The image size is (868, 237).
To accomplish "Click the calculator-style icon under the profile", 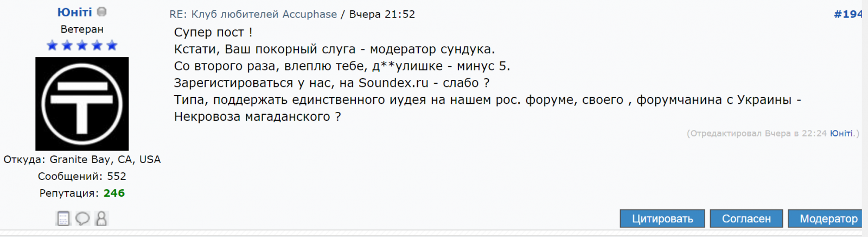I will [63, 219].
